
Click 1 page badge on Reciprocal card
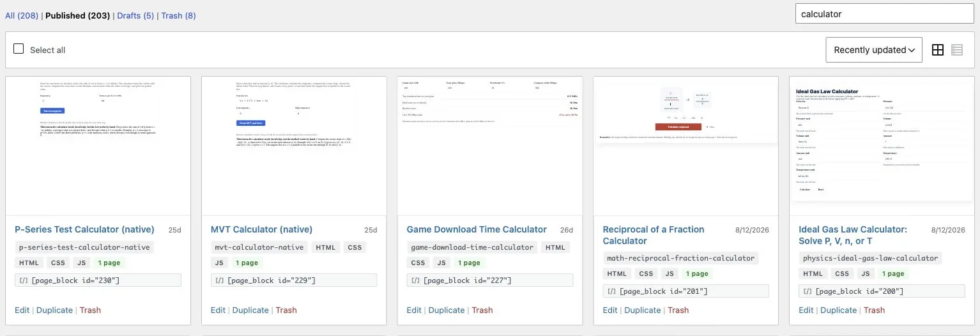tap(697, 273)
